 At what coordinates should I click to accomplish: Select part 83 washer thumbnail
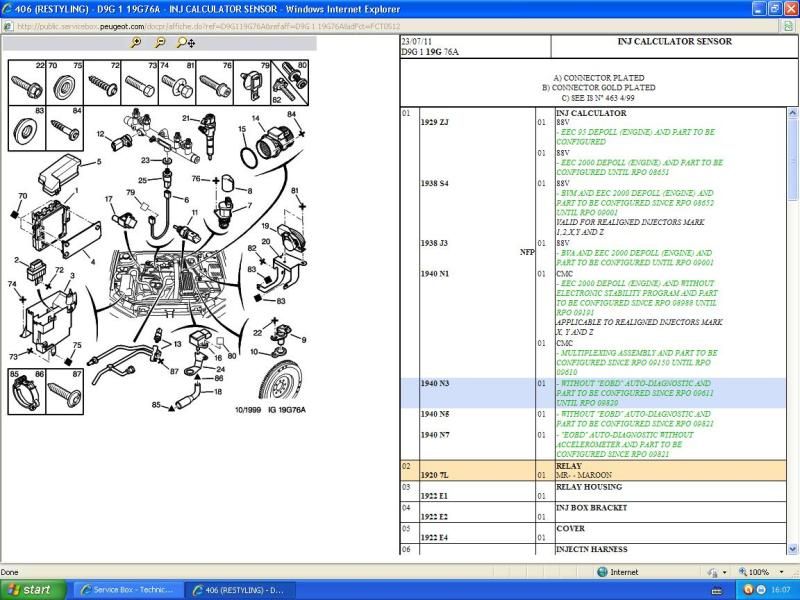pyautogui.click(x=27, y=129)
